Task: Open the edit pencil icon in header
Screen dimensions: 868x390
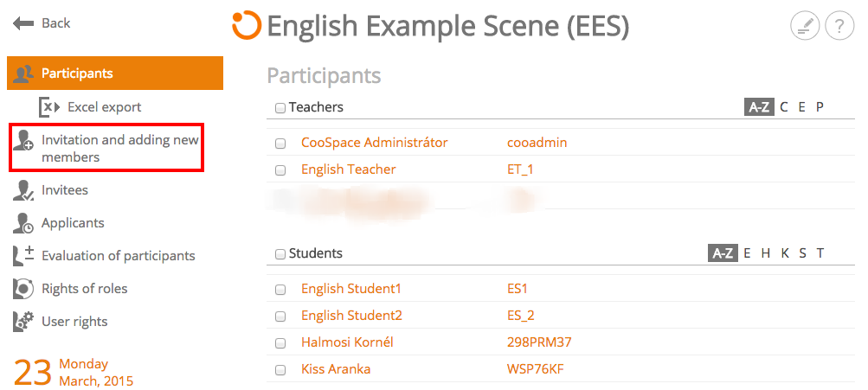Action: point(804,25)
